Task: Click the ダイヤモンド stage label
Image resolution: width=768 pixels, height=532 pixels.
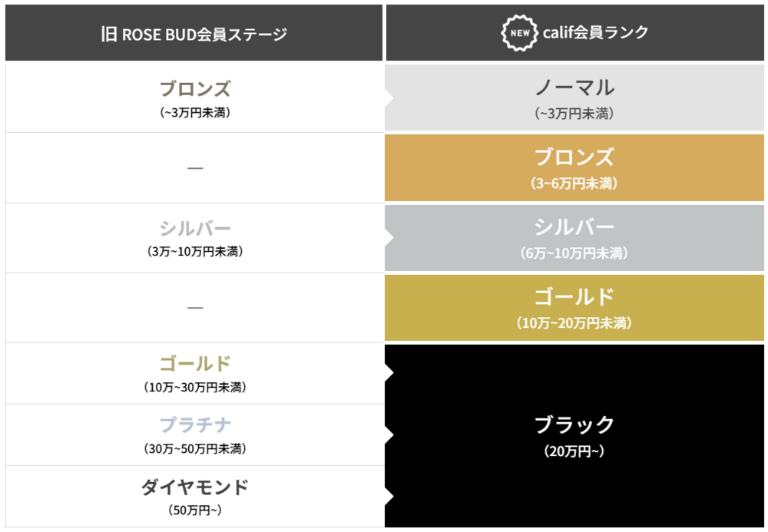Action: [195, 487]
